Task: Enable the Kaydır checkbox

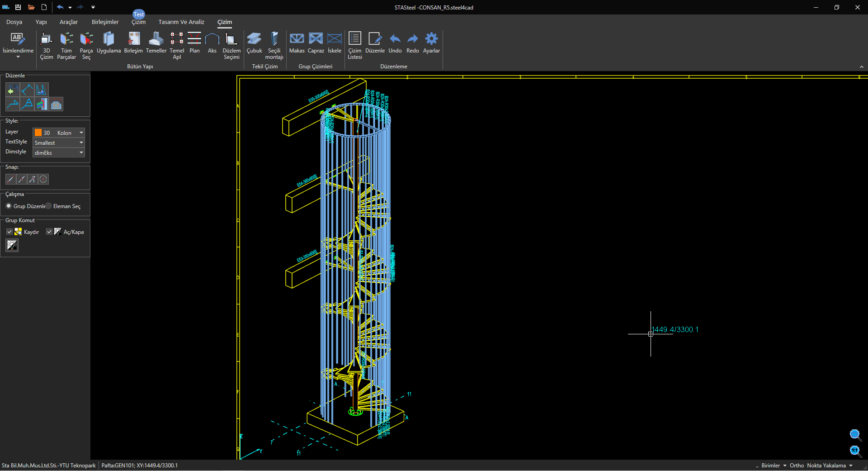Action: point(9,232)
